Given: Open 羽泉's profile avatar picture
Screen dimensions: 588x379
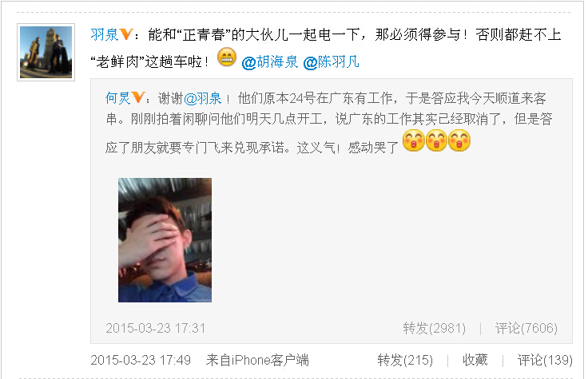Looking at the screenshot, I should click(46, 52).
